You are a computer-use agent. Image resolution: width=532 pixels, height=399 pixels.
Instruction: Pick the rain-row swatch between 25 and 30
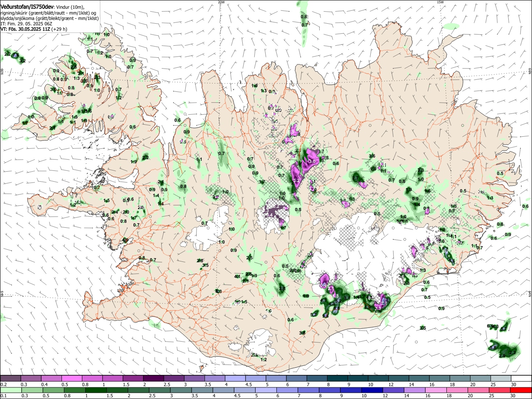click(x=500, y=390)
